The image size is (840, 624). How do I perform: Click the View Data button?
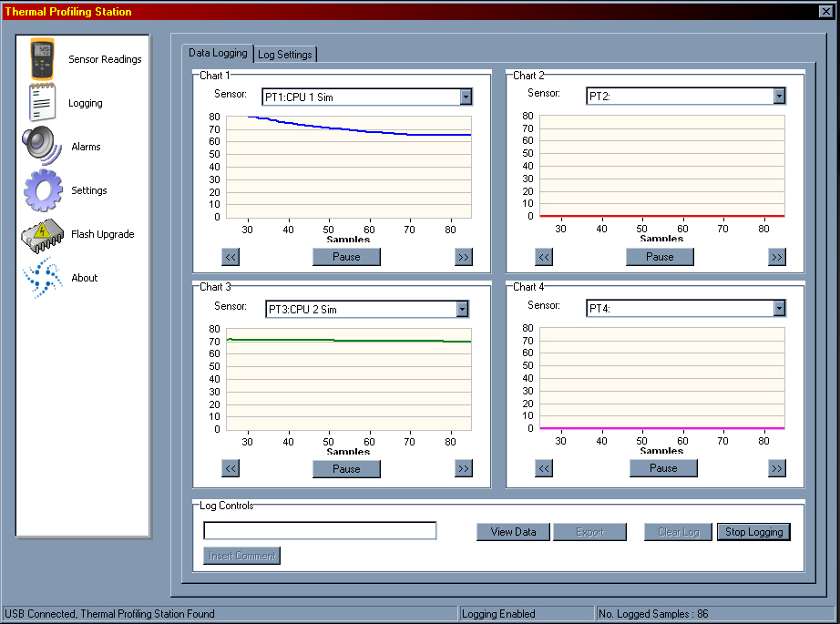pos(513,532)
